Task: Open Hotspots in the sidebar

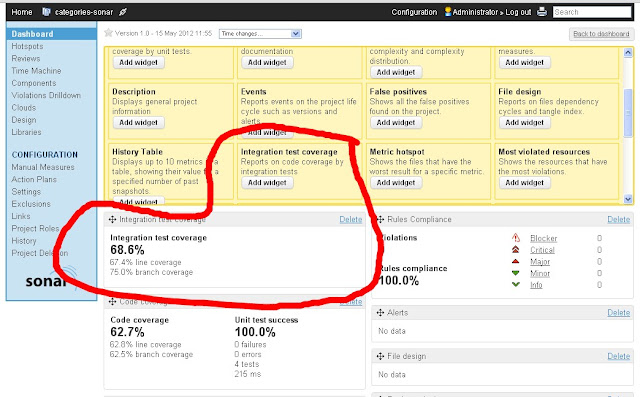Action: (27, 46)
